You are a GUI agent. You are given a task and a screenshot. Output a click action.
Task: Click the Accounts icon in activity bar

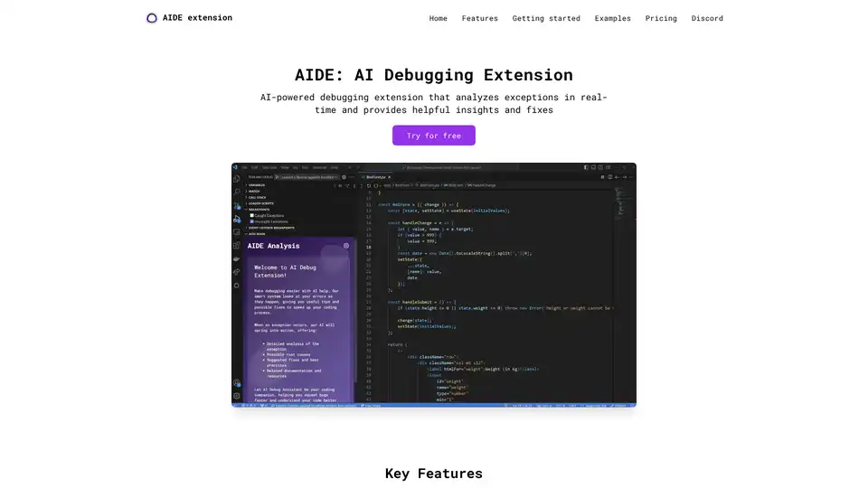point(237,383)
